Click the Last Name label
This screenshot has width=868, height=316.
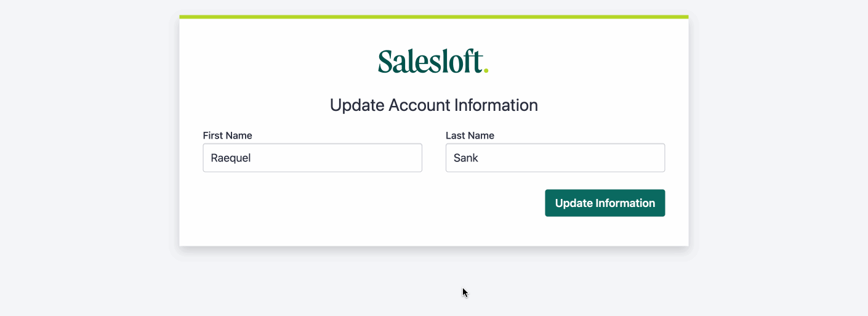coord(470,136)
